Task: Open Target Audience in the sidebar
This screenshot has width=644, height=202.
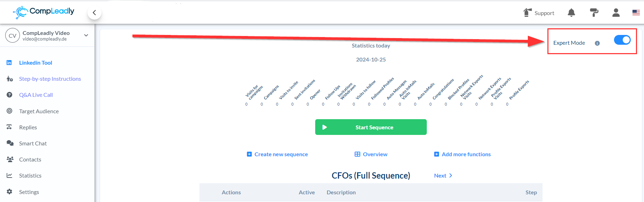Action: 39,111
